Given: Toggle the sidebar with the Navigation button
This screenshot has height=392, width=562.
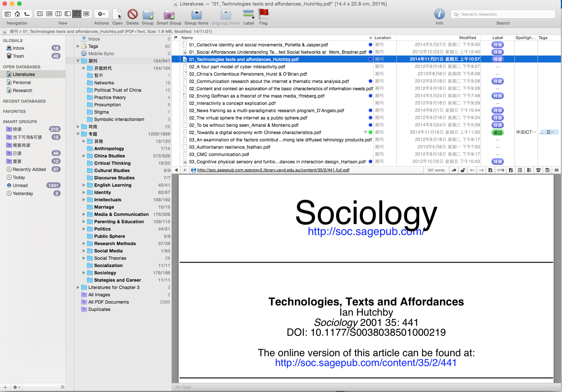Looking at the screenshot, I should pos(8,14).
